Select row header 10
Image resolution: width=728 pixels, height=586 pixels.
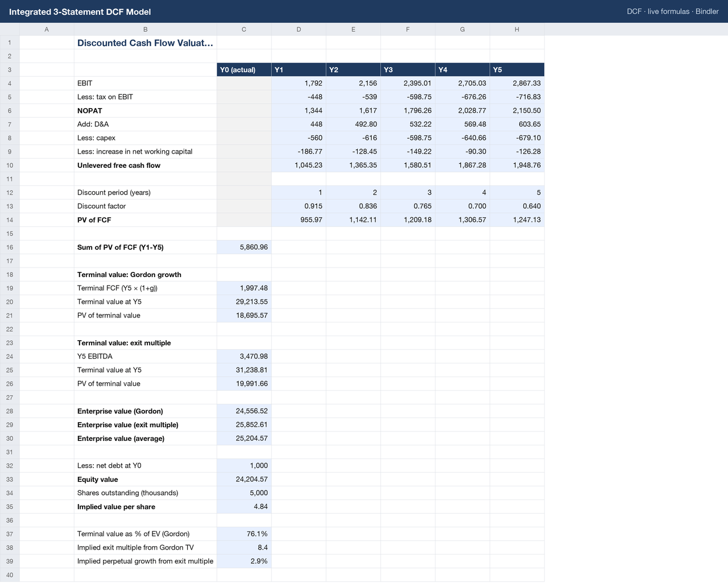pyautogui.click(x=10, y=166)
